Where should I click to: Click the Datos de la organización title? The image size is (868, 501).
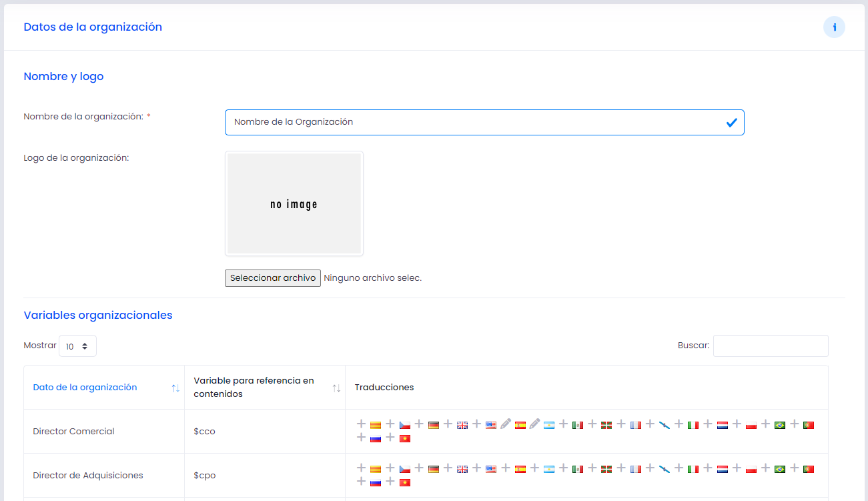pos(93,27)
